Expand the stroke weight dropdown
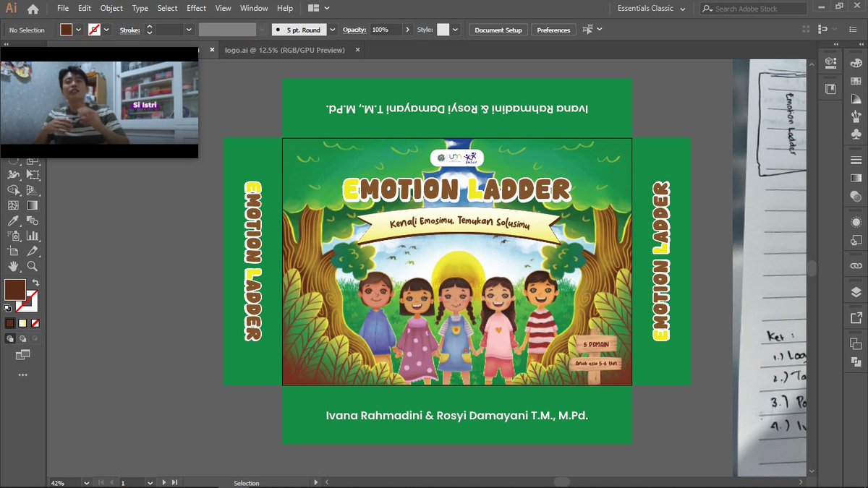This screenshot has height=488, width=868. point(189,30)
